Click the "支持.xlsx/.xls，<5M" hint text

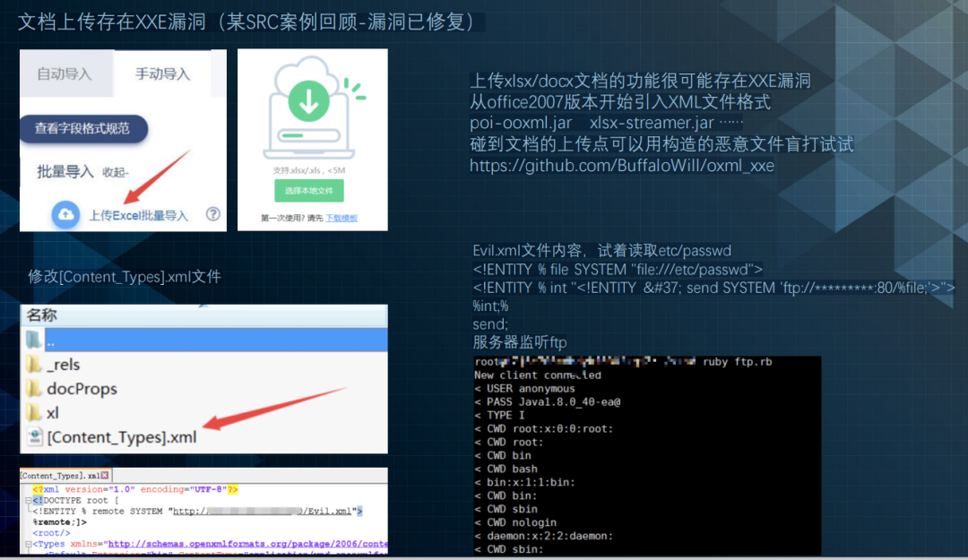click(308, 170)
